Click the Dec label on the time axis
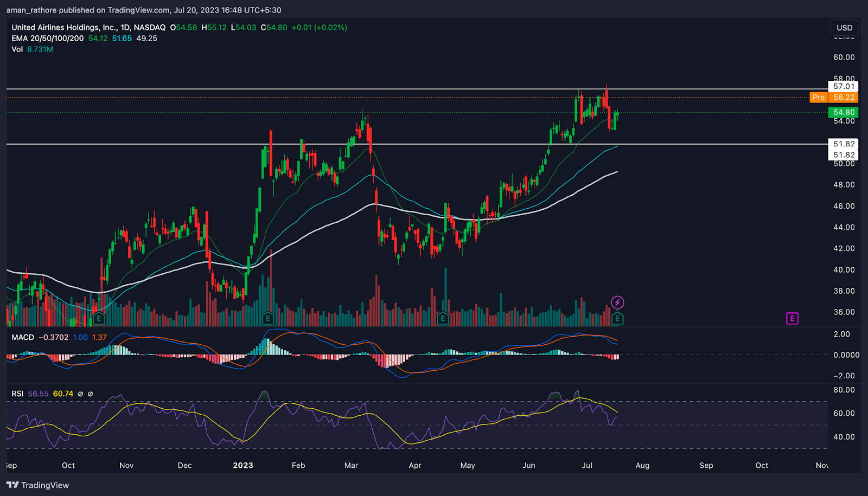Image resolution: width=868 pixels, height=496 pixels. coord(184,465)
